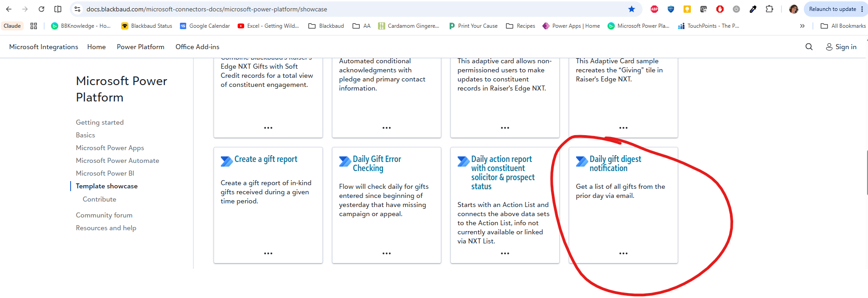Viewport: 868px width, 298px height.
Task: Expand ellipsis on Create a gift report card
Action: 268,253
